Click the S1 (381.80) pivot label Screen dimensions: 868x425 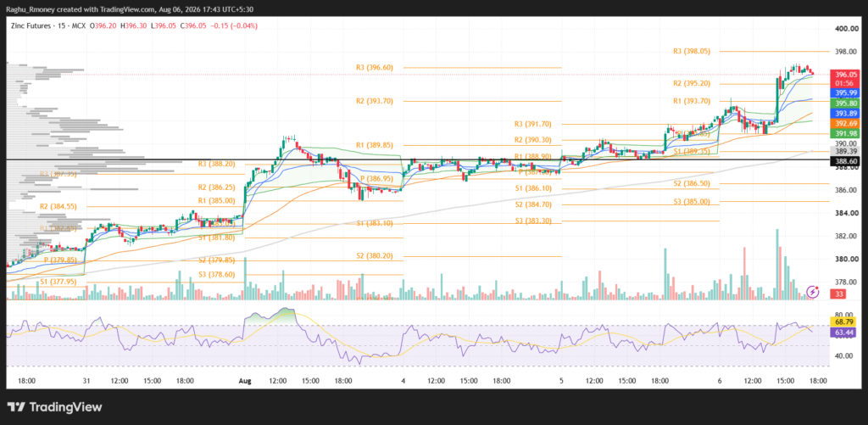click(216, 238)
